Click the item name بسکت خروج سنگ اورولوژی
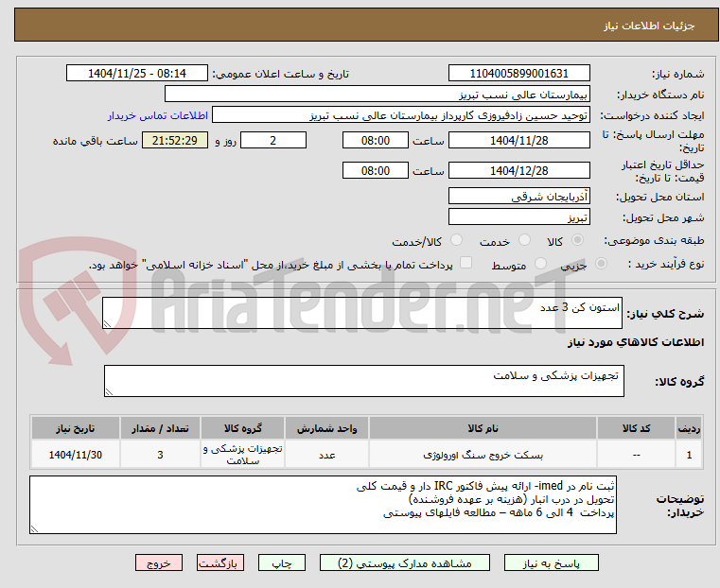 pos(483,455)
